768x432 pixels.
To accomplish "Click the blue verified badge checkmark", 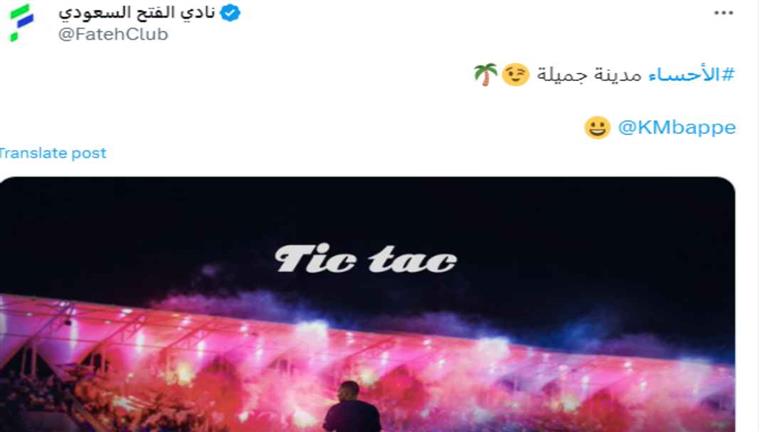I will pos(230,13).
